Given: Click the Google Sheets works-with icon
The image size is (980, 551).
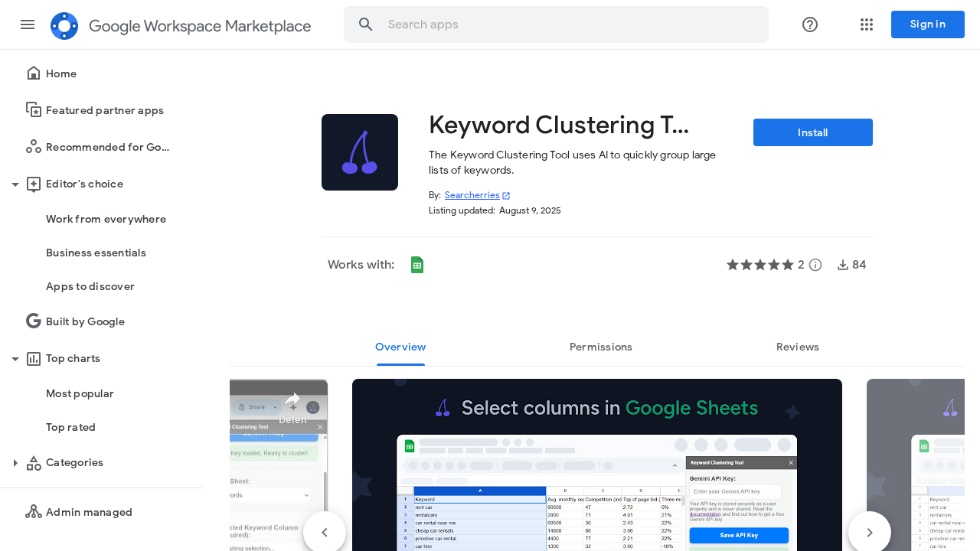Looking at the screenshot, I should (417, 265).
